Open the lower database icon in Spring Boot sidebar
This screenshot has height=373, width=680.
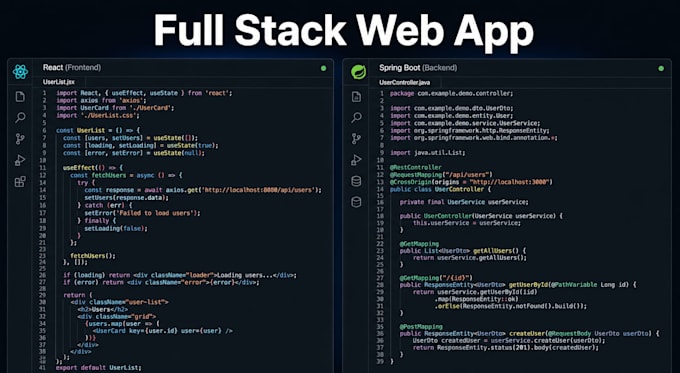pos(356,202)
